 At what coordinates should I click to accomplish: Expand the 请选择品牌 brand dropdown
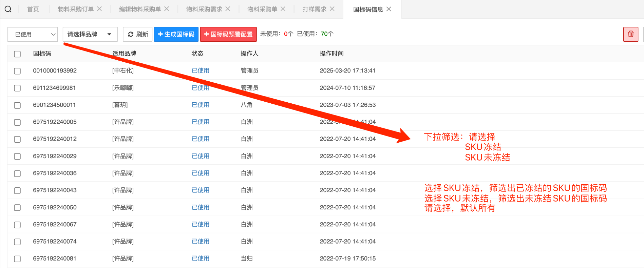(x=90, y=34)
